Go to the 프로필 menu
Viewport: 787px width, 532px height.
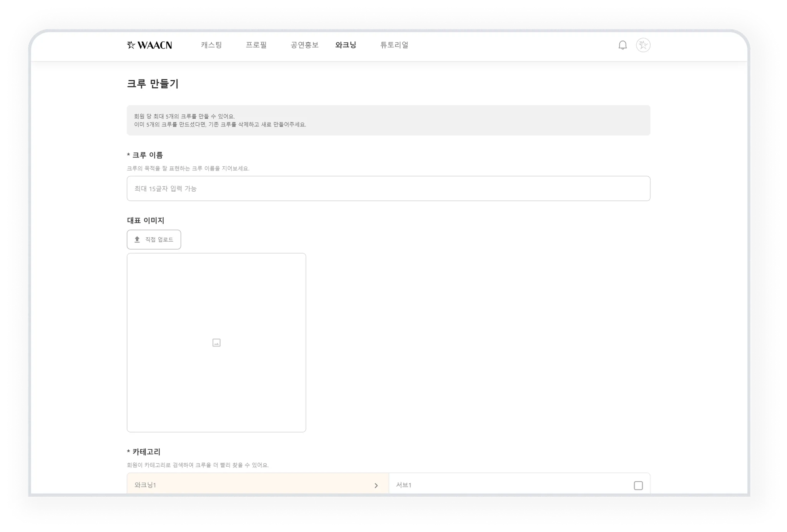tap(256, 45)
